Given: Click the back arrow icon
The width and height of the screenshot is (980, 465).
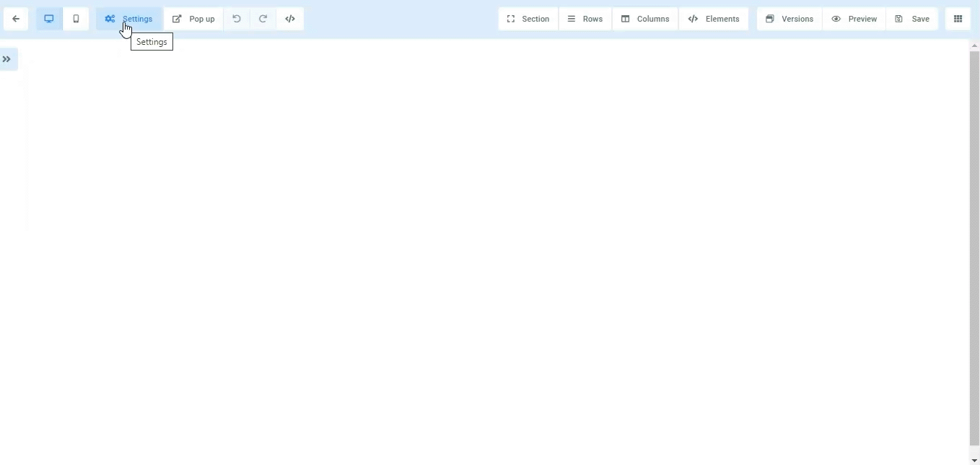Looking at the screenshot, I should click(16, 19).
